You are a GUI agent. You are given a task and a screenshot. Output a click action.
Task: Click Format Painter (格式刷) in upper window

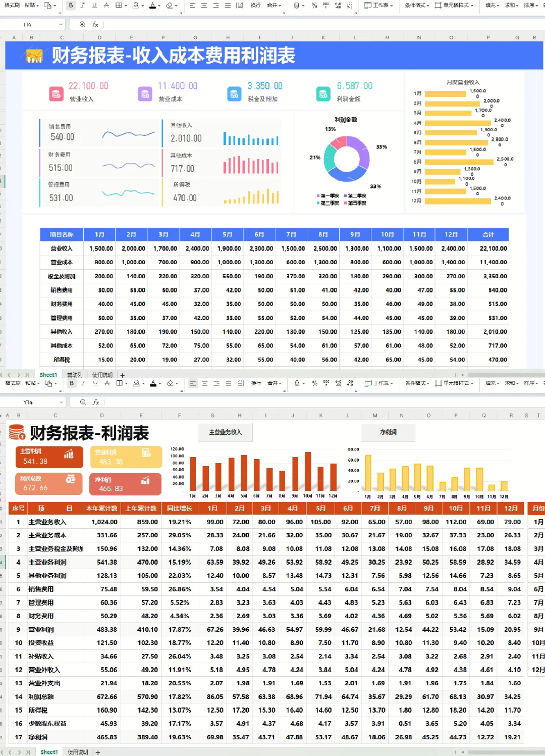12,6
